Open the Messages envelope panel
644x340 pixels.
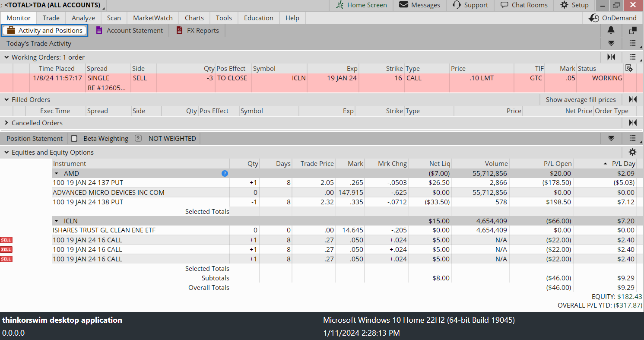[x=419, y=5]
